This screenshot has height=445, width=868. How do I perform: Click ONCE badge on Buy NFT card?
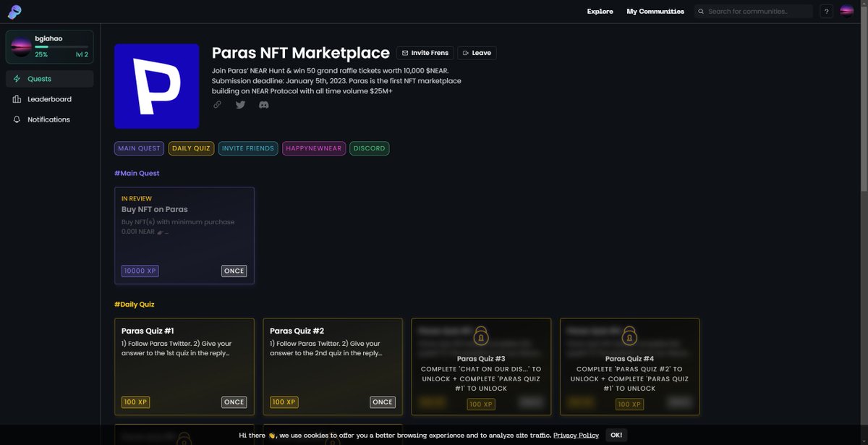[234, 271]
